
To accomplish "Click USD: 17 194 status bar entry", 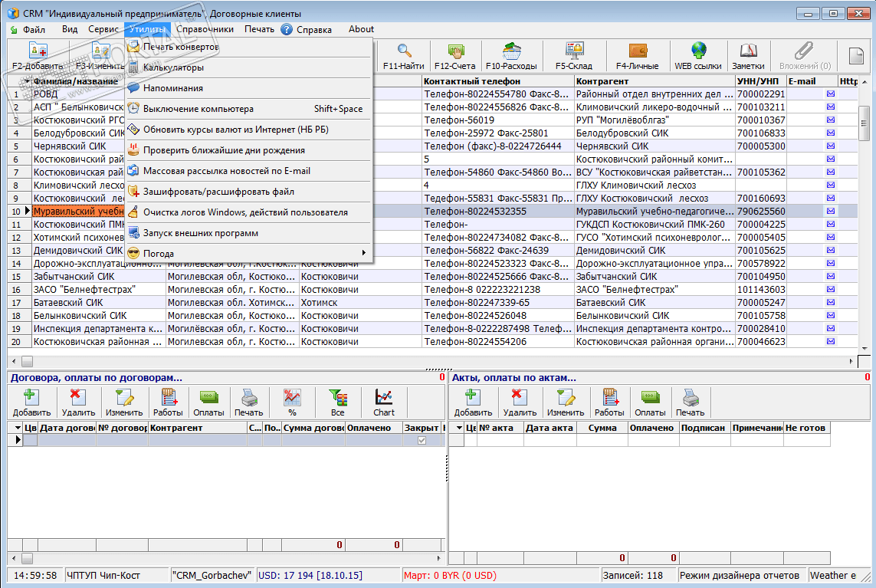I will (329, 575).
